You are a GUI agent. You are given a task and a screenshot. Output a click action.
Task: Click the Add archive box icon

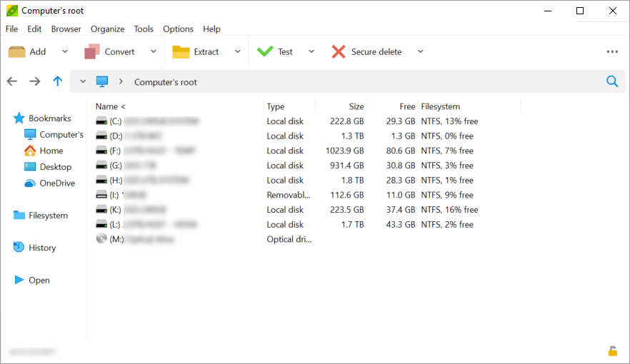17,52
